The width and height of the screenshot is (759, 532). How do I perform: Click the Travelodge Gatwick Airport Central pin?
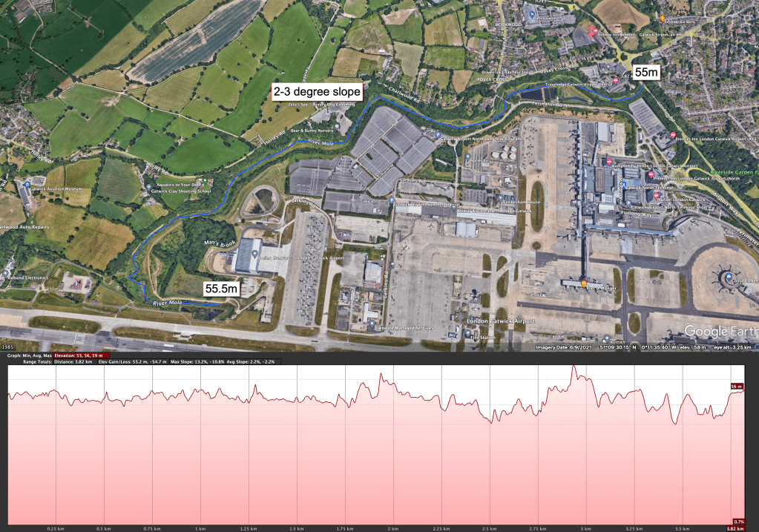[617, 80]
